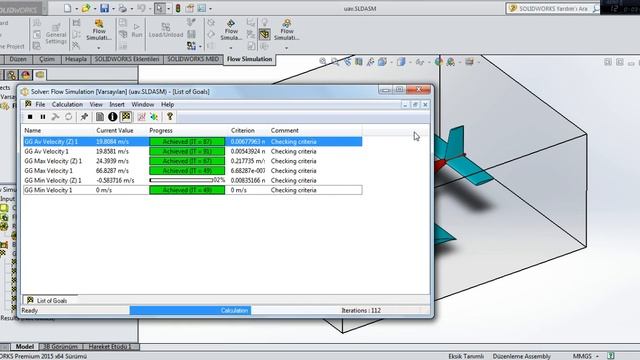Open the solver View menu

(x=96, y=104)
